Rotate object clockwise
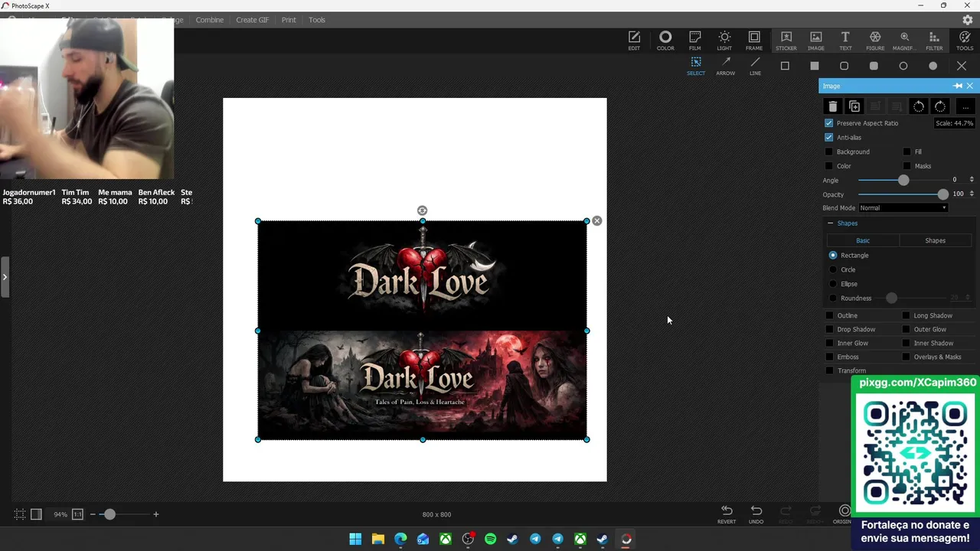 tap(940, 107)
